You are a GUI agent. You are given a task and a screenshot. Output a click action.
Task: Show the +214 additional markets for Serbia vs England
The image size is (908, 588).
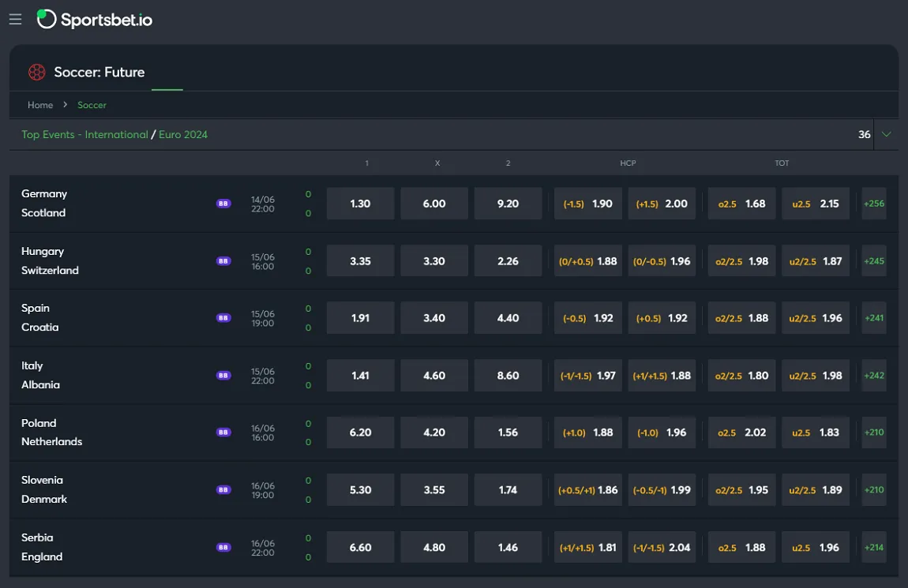873,547
